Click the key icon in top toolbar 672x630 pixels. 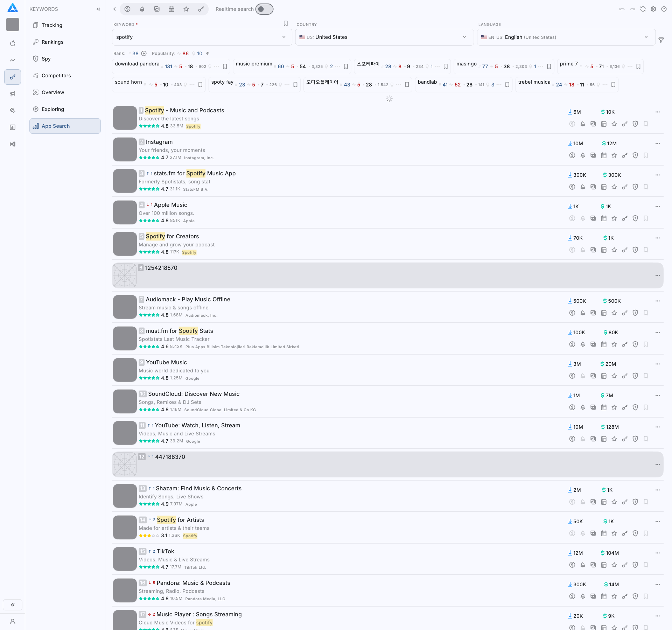pyautogui.click(x=201, y=9)
